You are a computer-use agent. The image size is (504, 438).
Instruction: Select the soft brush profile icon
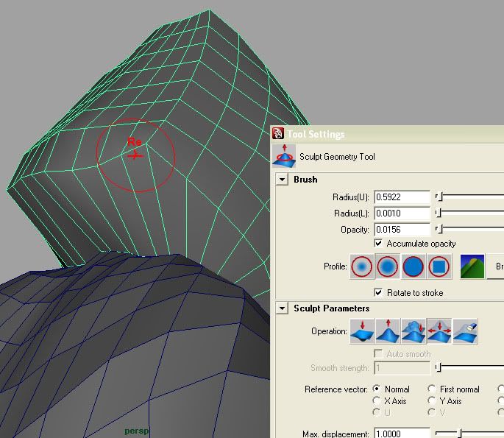(388, 266)
